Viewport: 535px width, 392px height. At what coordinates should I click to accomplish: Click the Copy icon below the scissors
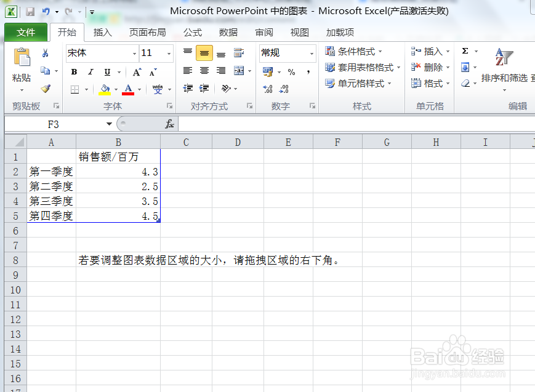click(x=46, y=71)
